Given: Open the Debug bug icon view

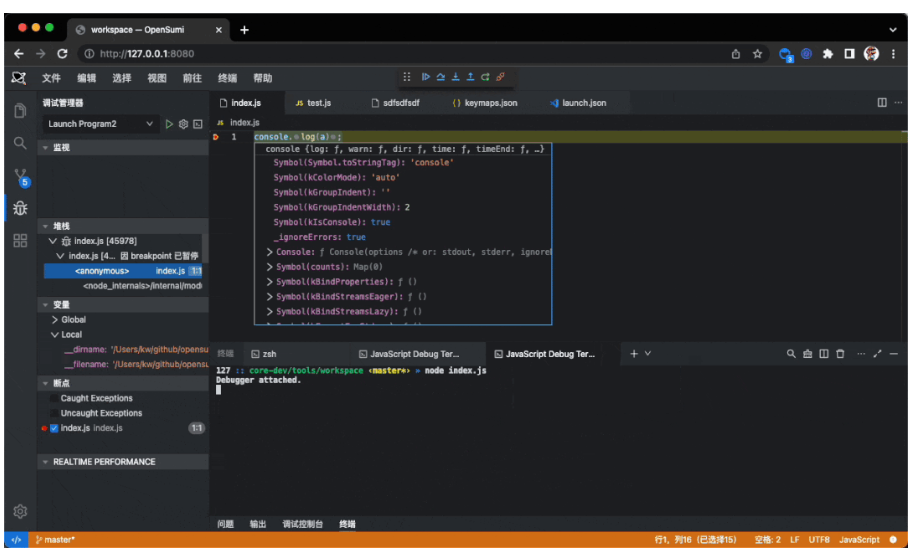Looking at the screenshot, I should [x=20, y=208].
